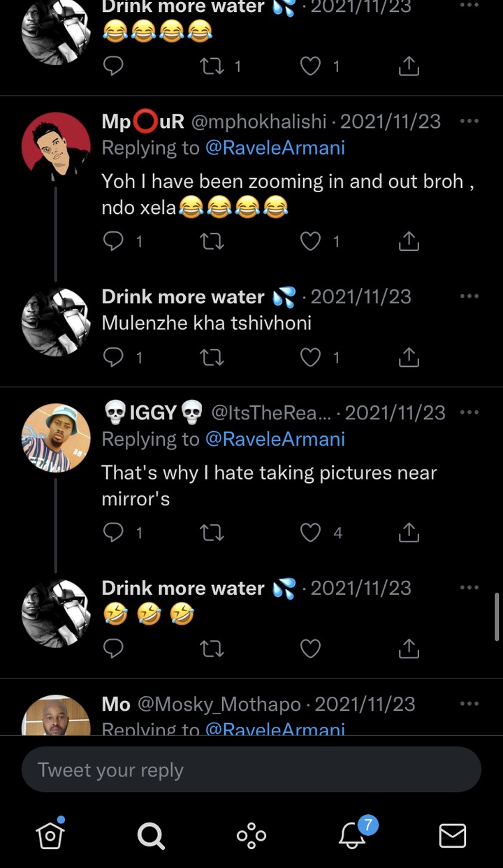This screenshot has width=503, height=868.
Task: Open the Search tab in bottom navigation
Action: tap(151, 835)
